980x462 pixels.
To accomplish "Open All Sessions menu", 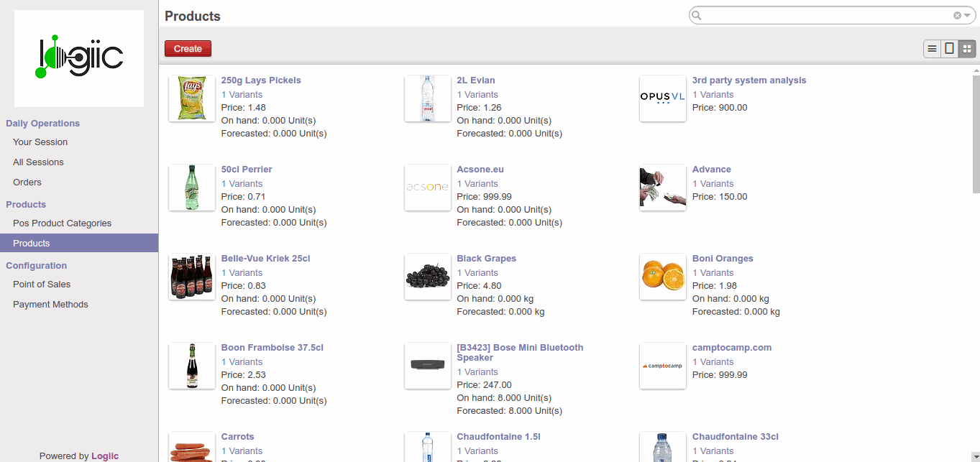I will (38, 162).
